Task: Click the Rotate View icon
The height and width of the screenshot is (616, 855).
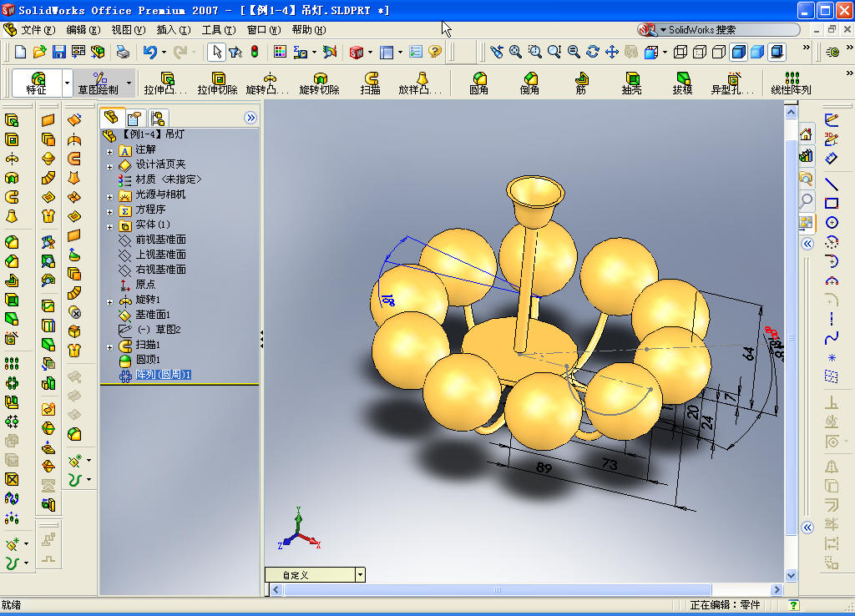Action: coord(593,52)
